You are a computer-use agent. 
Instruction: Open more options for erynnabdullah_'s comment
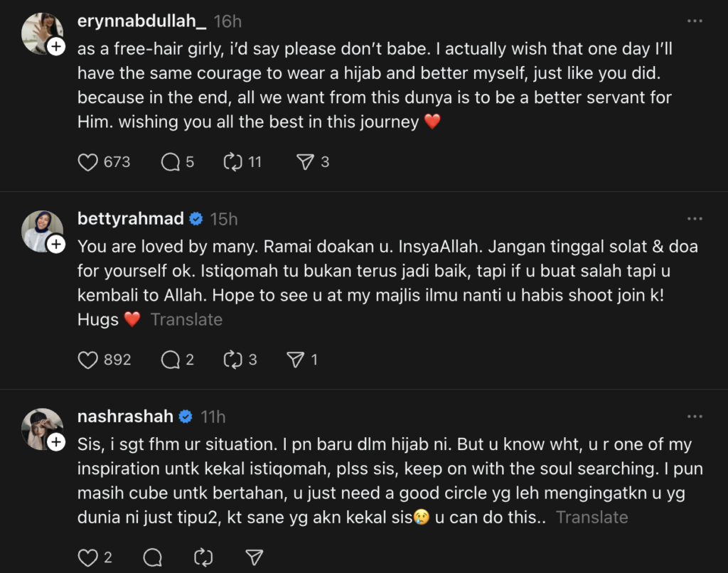(695, 21)
